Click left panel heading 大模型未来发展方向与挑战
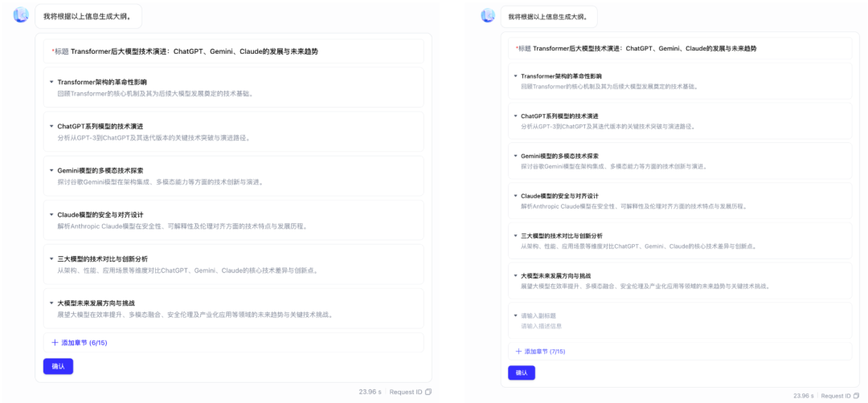 (96, 303)
